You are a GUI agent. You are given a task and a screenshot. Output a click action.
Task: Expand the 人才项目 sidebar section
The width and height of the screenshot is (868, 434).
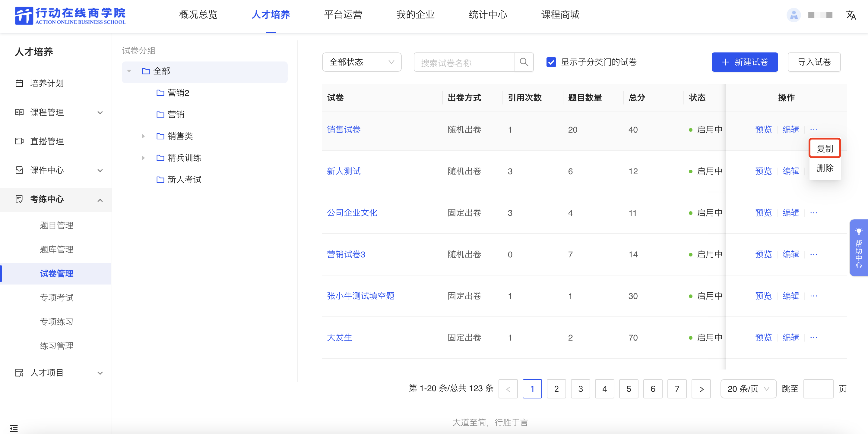pyautogui.click(x=100, y=373)
